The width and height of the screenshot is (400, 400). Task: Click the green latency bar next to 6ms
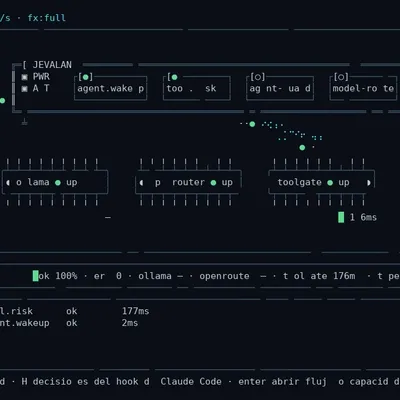[341, 217]
